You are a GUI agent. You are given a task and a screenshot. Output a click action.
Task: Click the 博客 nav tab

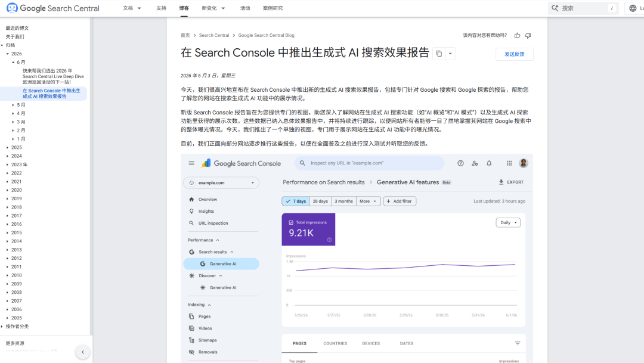pyautogui.click(x=184, y=8)
